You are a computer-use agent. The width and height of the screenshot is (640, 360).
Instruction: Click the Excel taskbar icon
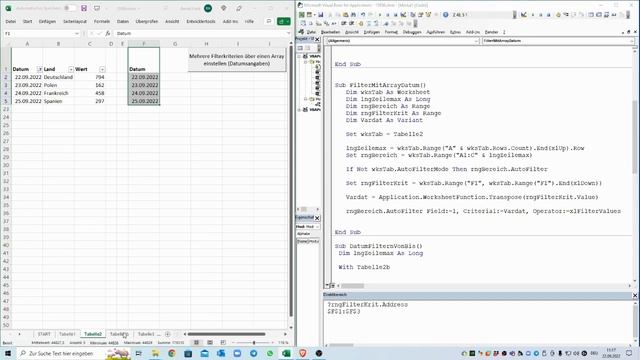coord(286,353)
